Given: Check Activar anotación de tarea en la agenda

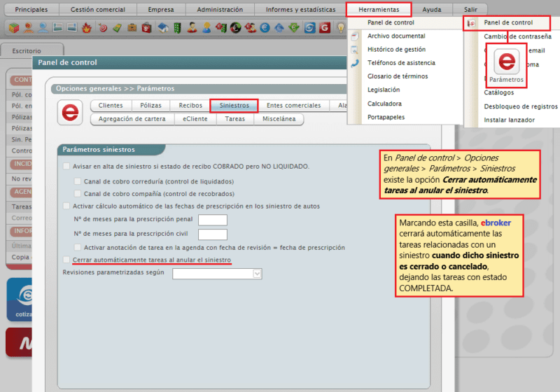Looking at the screenshot, I should tap(78, 247).
